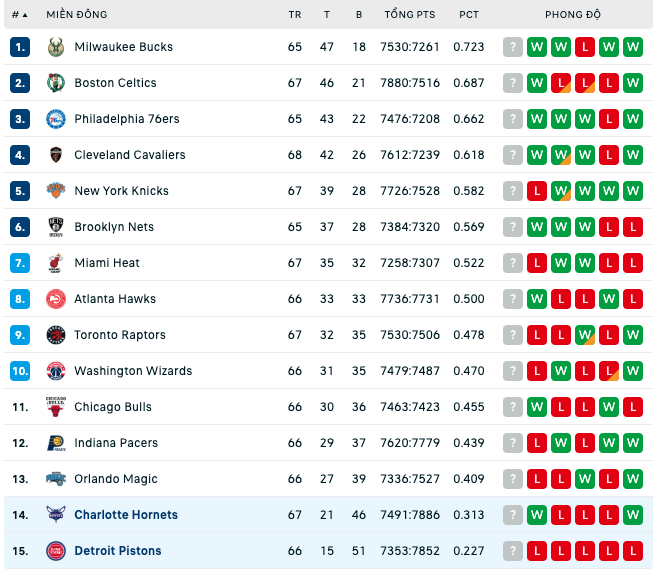Click the MIỀN ĐÔNG conference header

[x=77, y=15]
